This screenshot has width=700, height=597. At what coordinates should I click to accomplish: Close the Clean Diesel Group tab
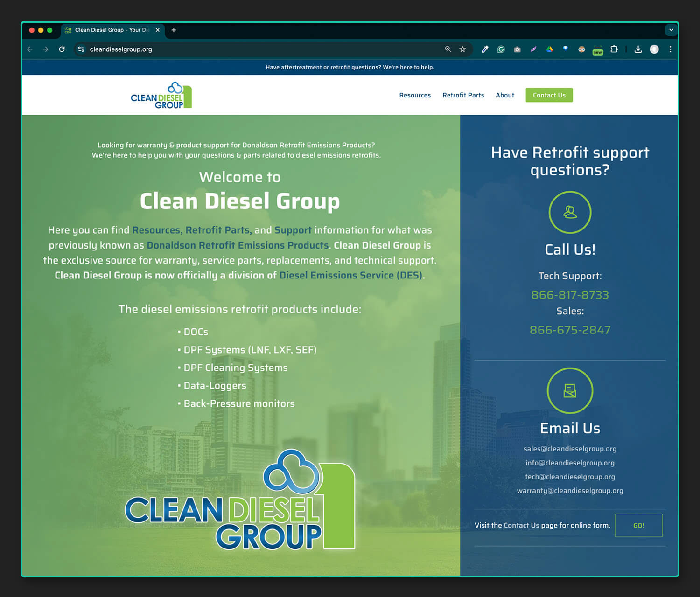coord(158,30)
